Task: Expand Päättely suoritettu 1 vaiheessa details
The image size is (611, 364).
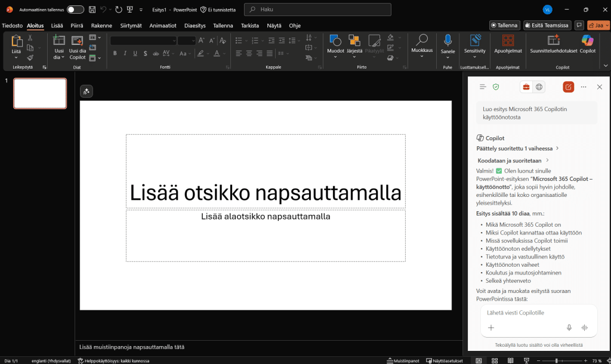Action: (517, 148)
